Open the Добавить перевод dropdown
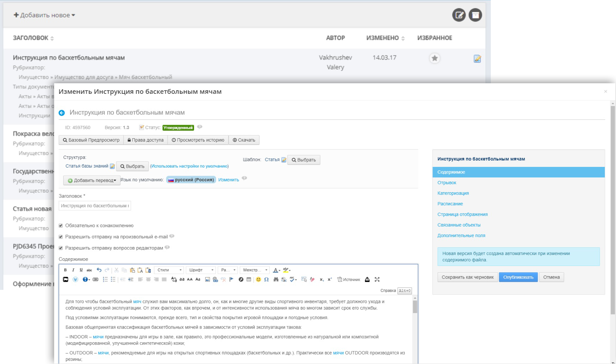 [92, 180]
